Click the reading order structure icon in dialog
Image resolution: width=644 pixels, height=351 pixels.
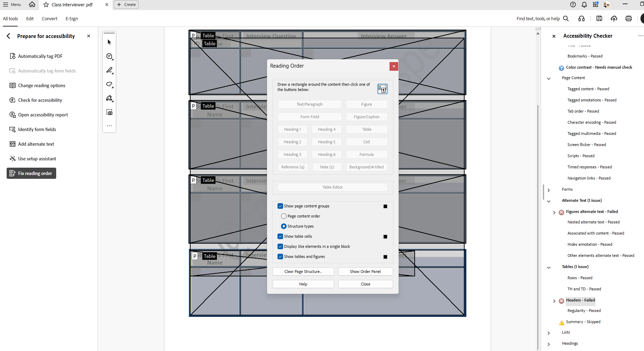pos(382,89)
